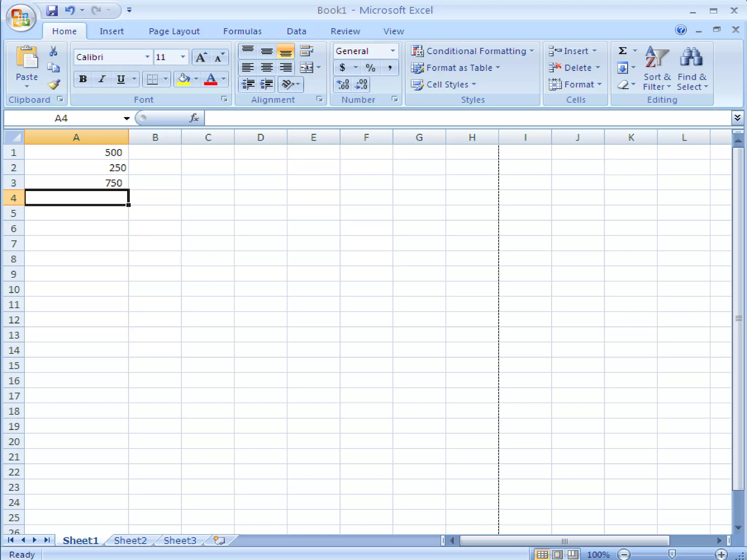747x560 pixels.
Task: Click the Format as Table button
Action: click(x=455, y=68)
